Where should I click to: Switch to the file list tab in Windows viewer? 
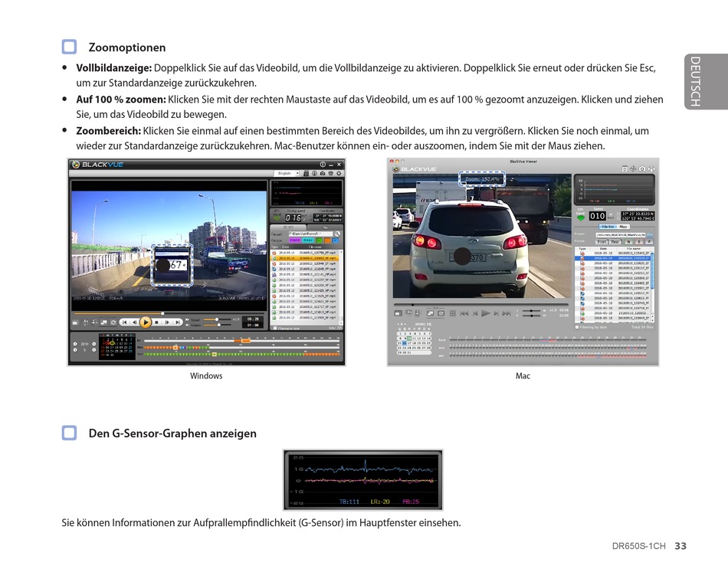point(288,227)
